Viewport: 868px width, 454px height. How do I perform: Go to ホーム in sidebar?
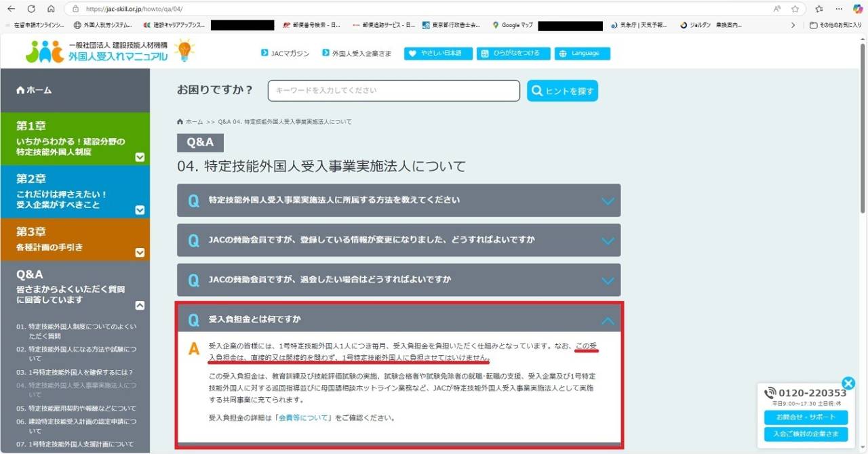pyautogui.click(x=34, y=90)
